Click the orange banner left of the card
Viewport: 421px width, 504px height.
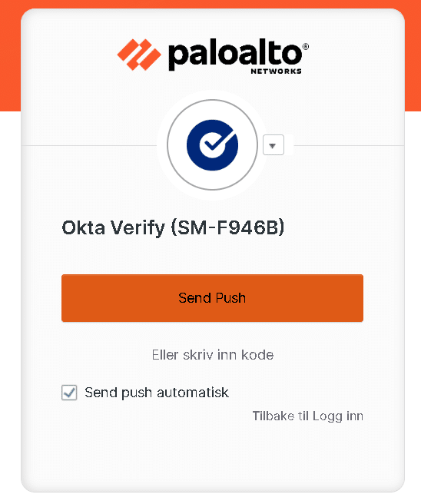tap(10, 59)
